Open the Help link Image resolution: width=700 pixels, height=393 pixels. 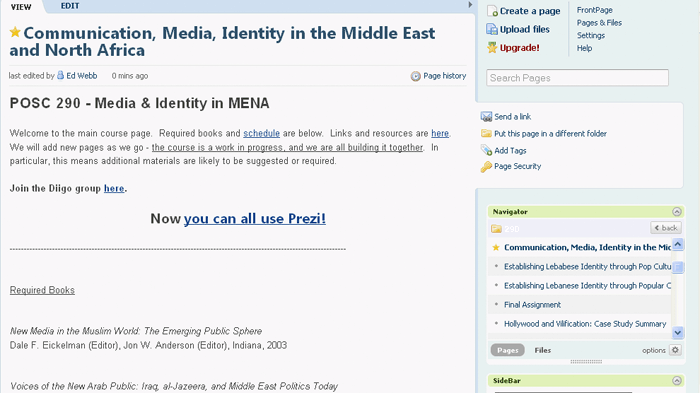tap(584, 48)
